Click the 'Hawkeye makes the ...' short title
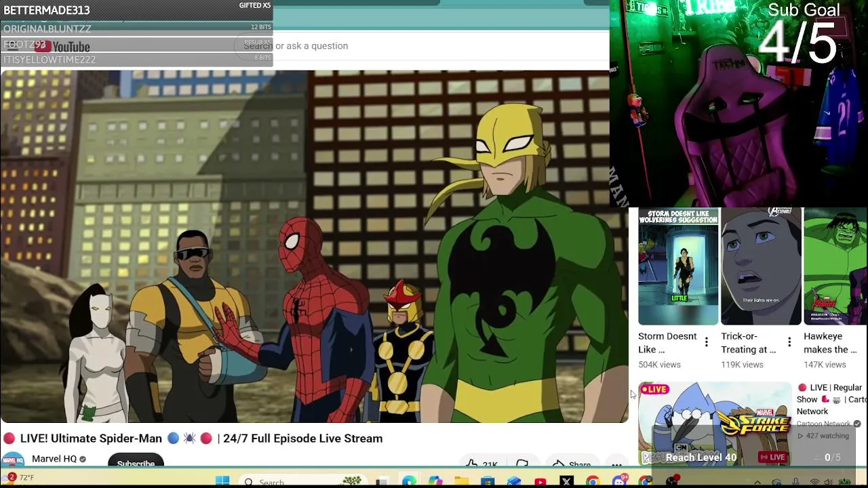868x488 pixels. 830,343
